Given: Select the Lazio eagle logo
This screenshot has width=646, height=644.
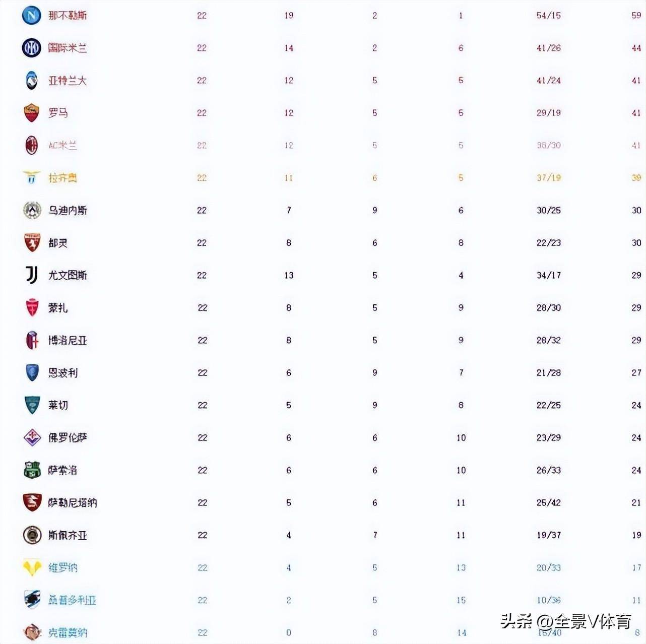Looking at the screenshot, I should coord(31,177).
